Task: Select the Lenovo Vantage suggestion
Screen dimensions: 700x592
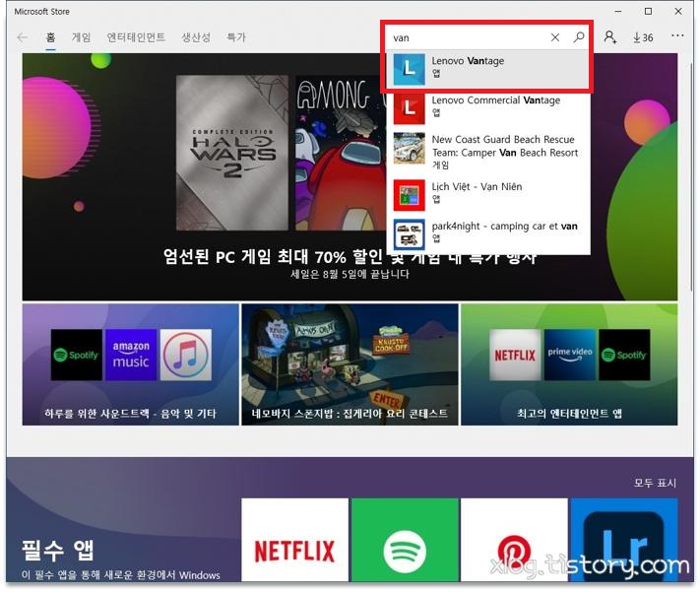Action: coord(488,69)
